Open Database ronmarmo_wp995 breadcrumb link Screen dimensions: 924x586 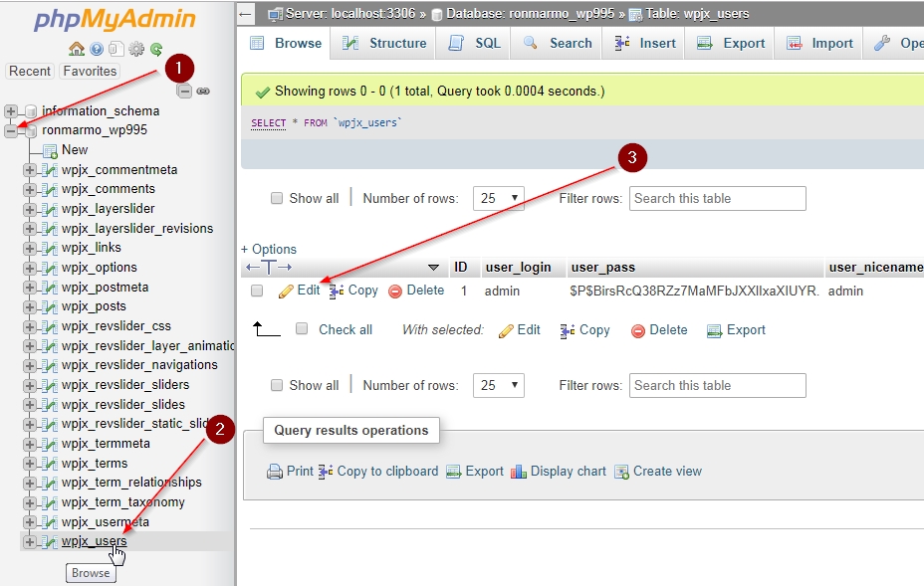tap(529, 14)
